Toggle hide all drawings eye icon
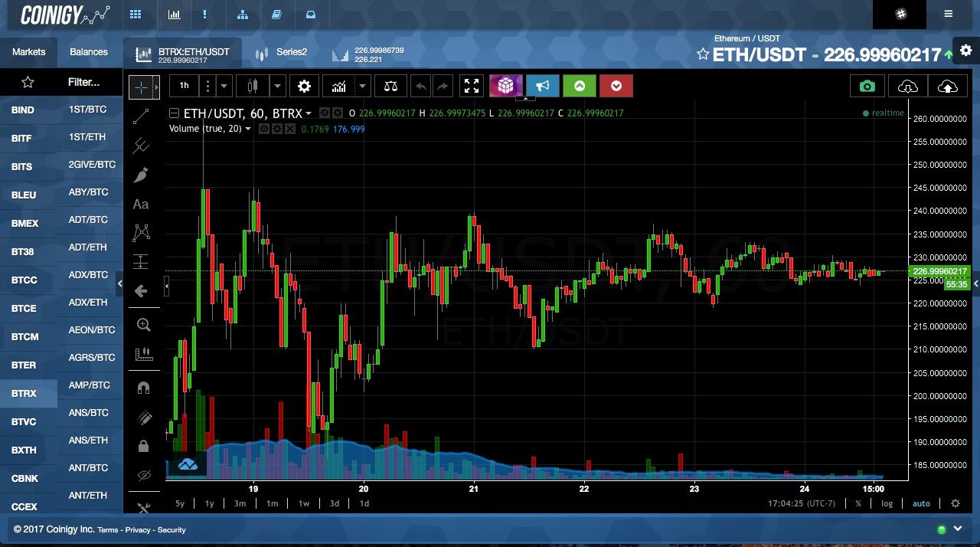Viewport: 980px width, 547px height. pyautogui.click(x=143, y=476)
